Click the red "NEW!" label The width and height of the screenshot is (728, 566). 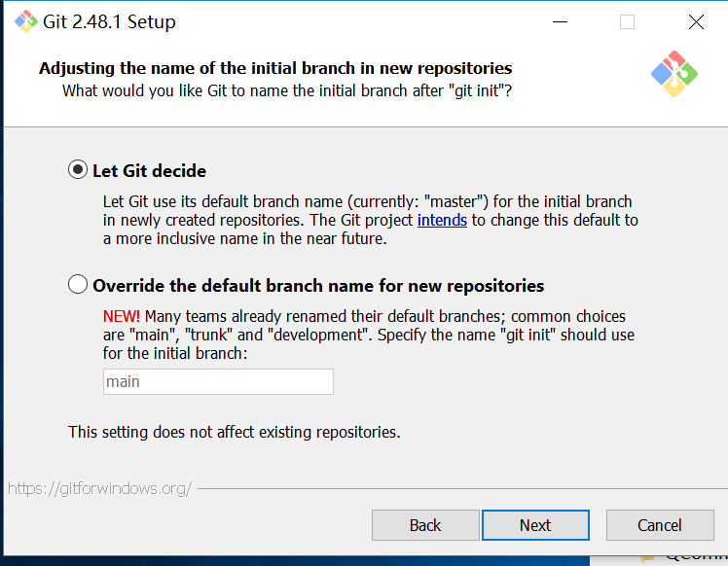pyautogui.click(x=122, y=316)
